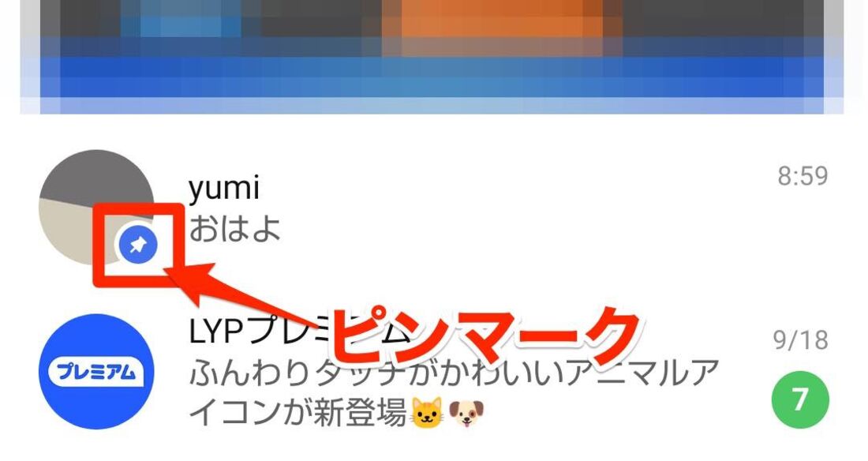This screenshot has height=461, width=868.
Task: Click the 8:59 timestamp on yumi's chat
Action: click(803, 176)
